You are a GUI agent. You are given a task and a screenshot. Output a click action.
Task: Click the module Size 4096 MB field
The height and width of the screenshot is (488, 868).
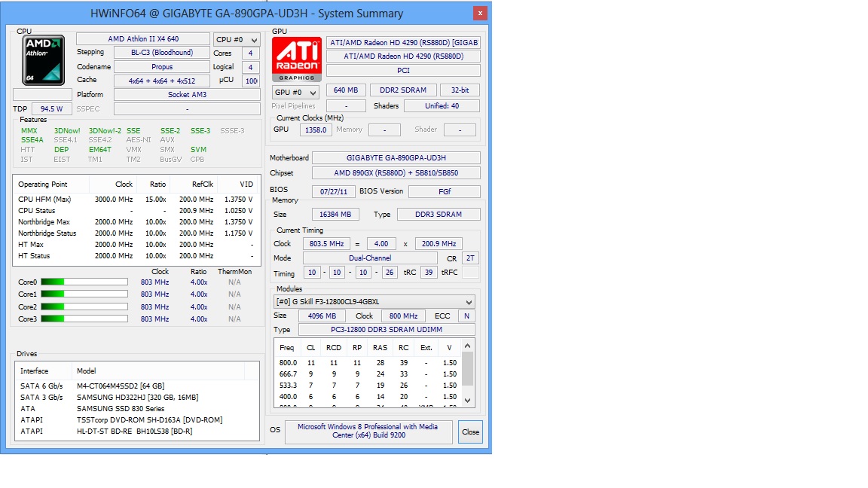[x=322, y=316]
